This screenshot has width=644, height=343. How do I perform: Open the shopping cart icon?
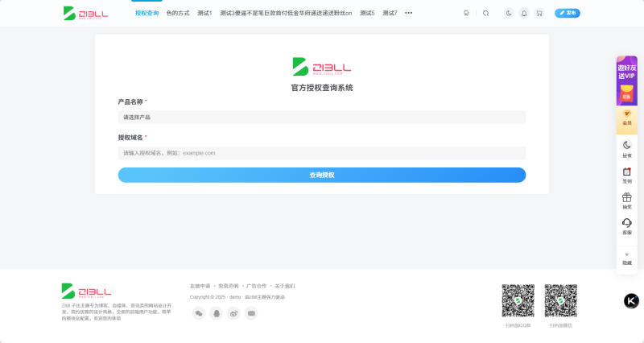coord(539,13)
